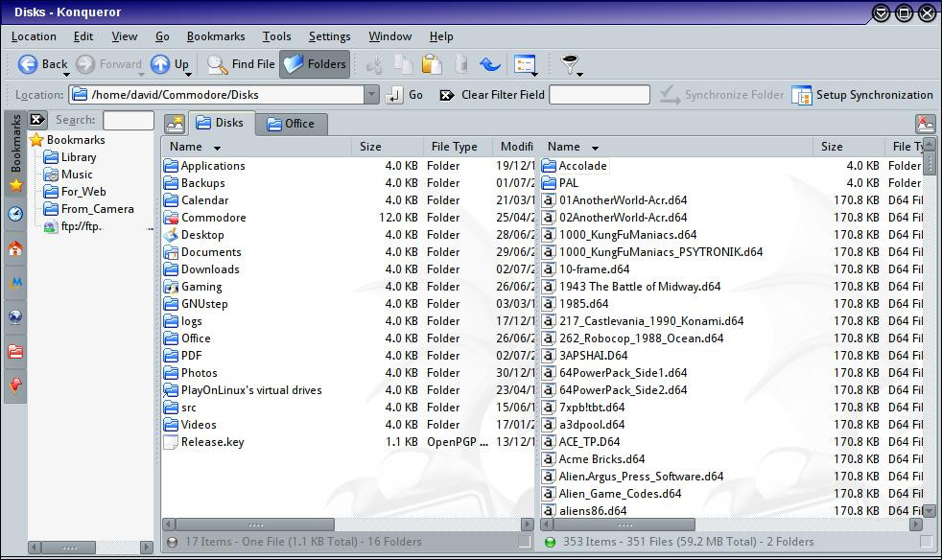This screenshot has width=942, height=560.
Task: Open the new tab icon left of Disks tab
Action: 175,124
